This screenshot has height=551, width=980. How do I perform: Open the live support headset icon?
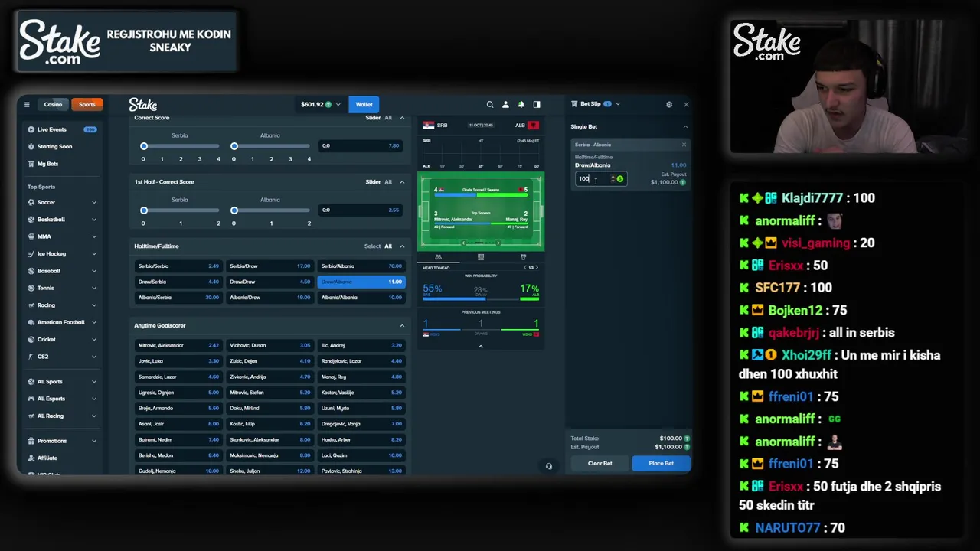(x=549, y=466)
